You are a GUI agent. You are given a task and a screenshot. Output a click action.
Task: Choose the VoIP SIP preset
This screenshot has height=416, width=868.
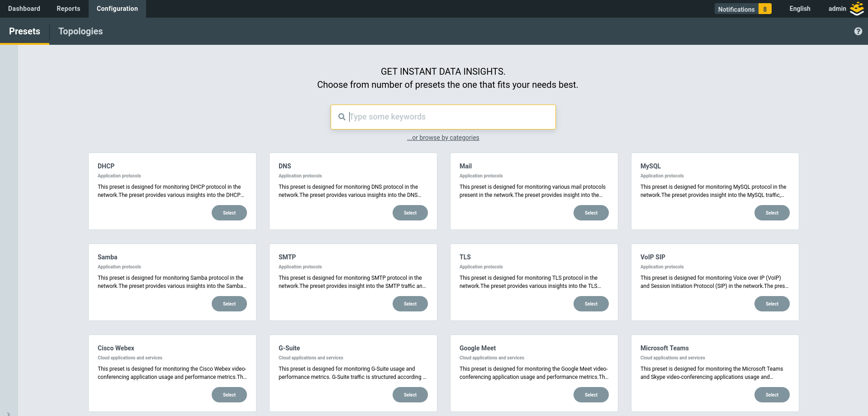coord(772,304)
